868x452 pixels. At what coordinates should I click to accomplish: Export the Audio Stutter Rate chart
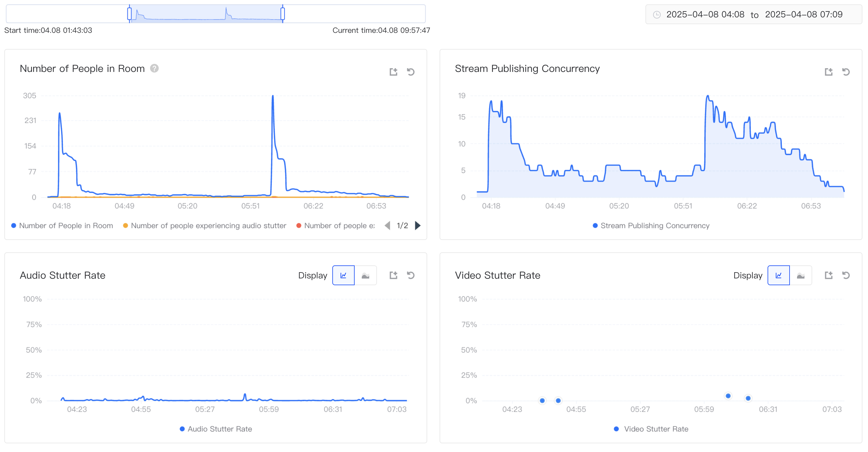click(x=393, y=275)
